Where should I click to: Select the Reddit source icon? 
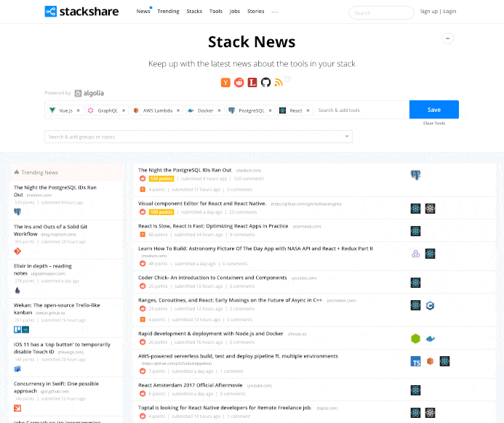click(x=239, y=83)
